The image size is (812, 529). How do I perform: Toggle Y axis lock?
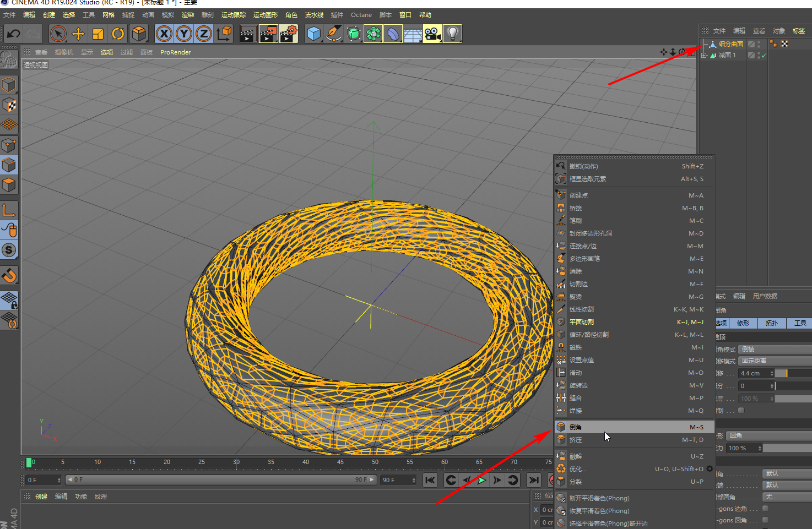click(x=183, y=34)
